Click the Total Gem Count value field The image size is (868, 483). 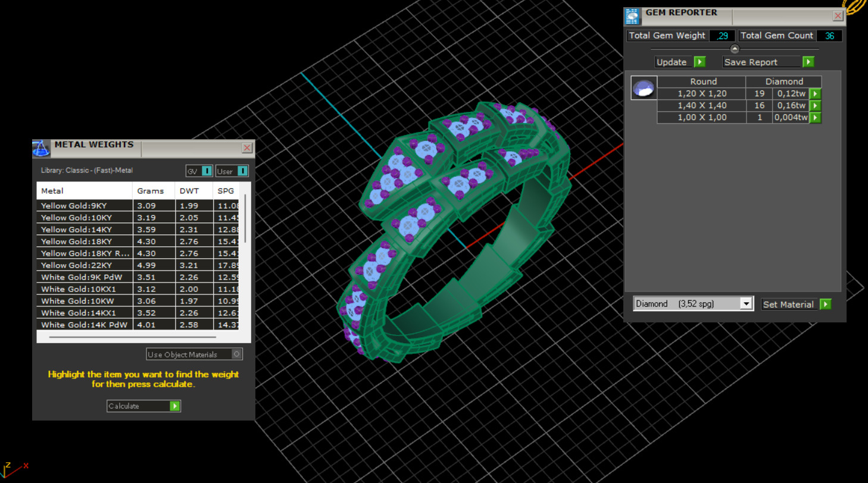coord(829,36)
